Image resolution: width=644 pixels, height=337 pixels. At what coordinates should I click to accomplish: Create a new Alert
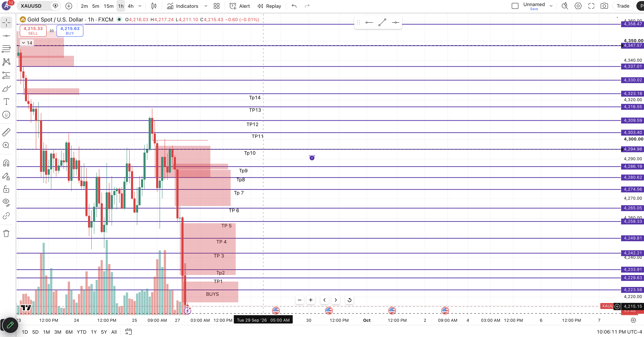(240, 6)
